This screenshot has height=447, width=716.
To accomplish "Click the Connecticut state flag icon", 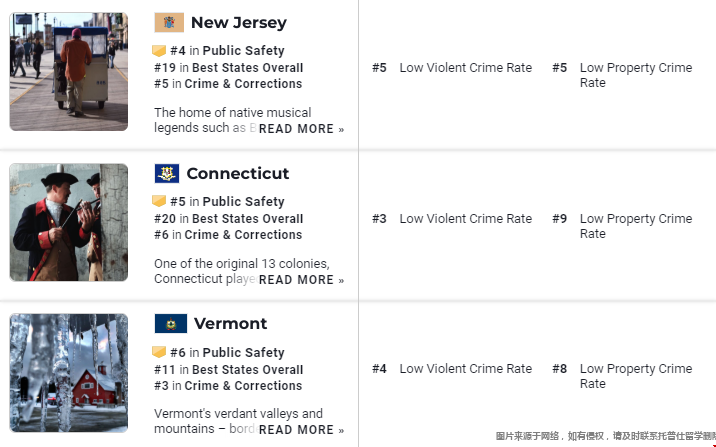I will (x=167, y=173).
